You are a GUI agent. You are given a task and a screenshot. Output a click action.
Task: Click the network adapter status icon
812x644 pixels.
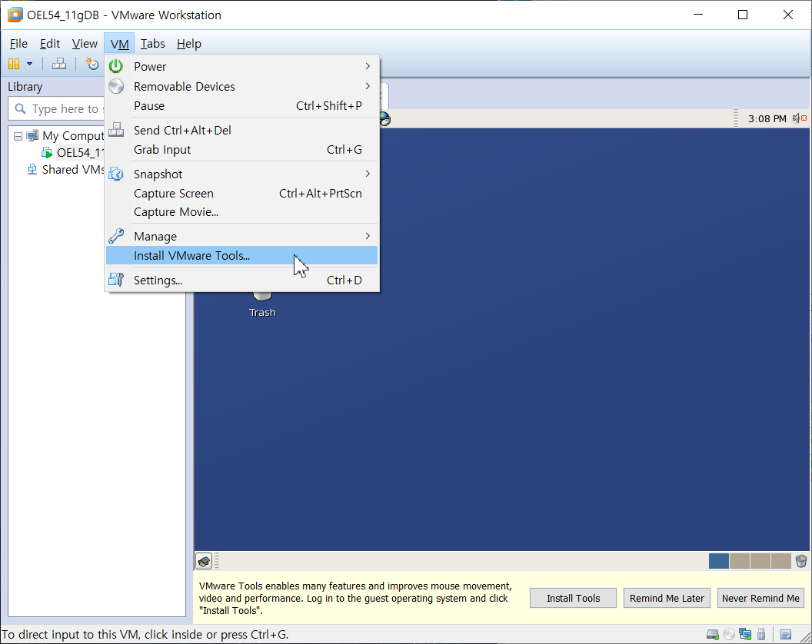point(745,634)
